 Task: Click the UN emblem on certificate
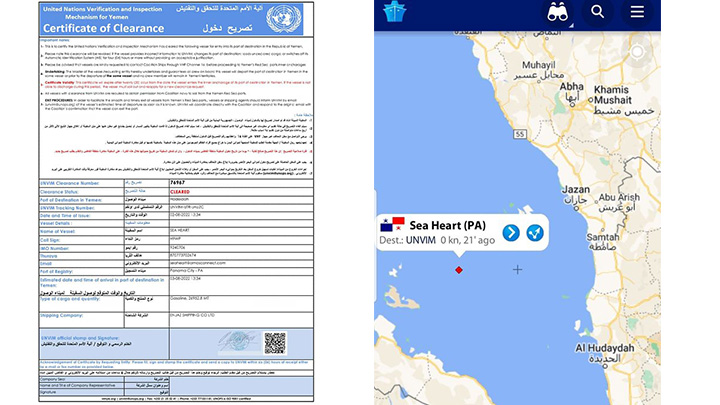tap(284, 19)
